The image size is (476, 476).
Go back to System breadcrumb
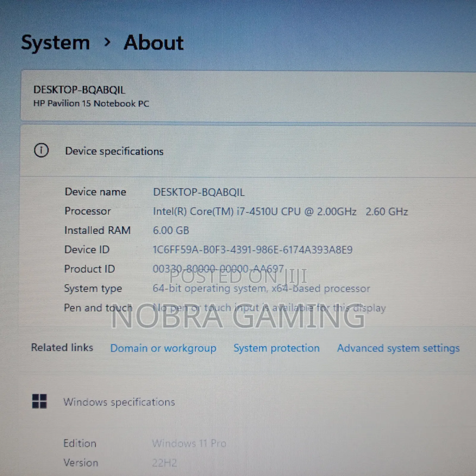click(55, 43)
